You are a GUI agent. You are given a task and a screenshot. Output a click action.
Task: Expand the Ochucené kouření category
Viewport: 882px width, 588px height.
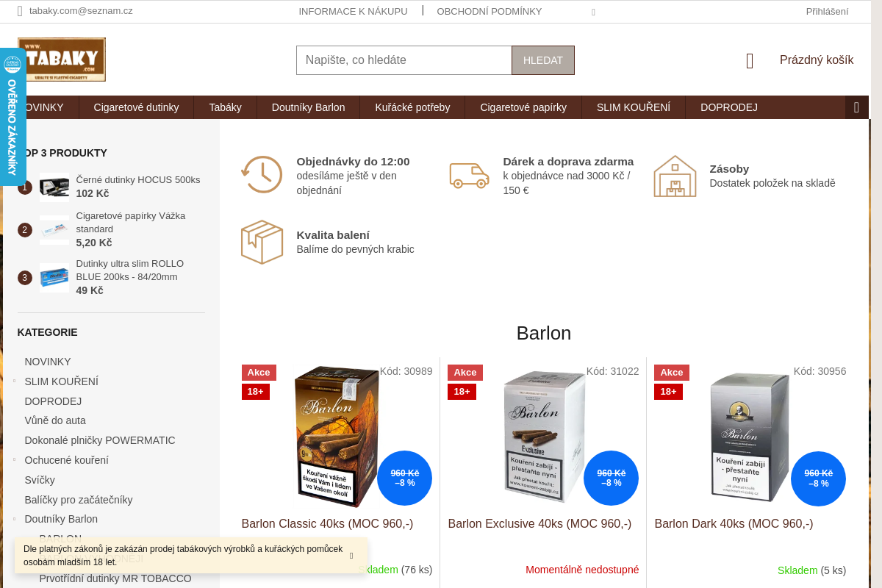[14, 459]
